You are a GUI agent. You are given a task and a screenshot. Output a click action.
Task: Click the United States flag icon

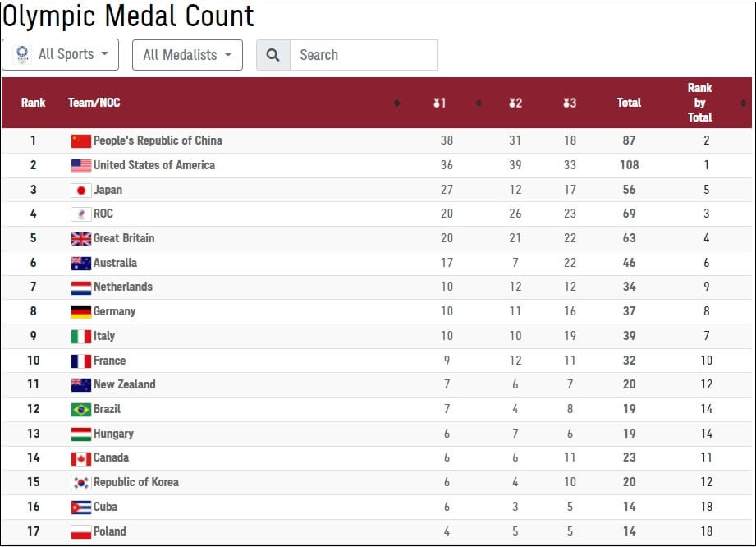coord(81,165)
